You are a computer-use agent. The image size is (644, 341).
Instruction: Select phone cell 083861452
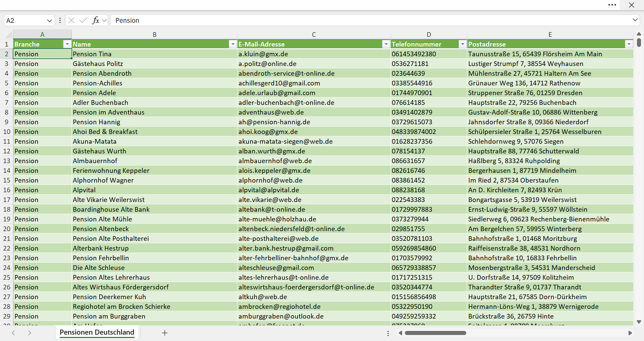click(429, 180)
